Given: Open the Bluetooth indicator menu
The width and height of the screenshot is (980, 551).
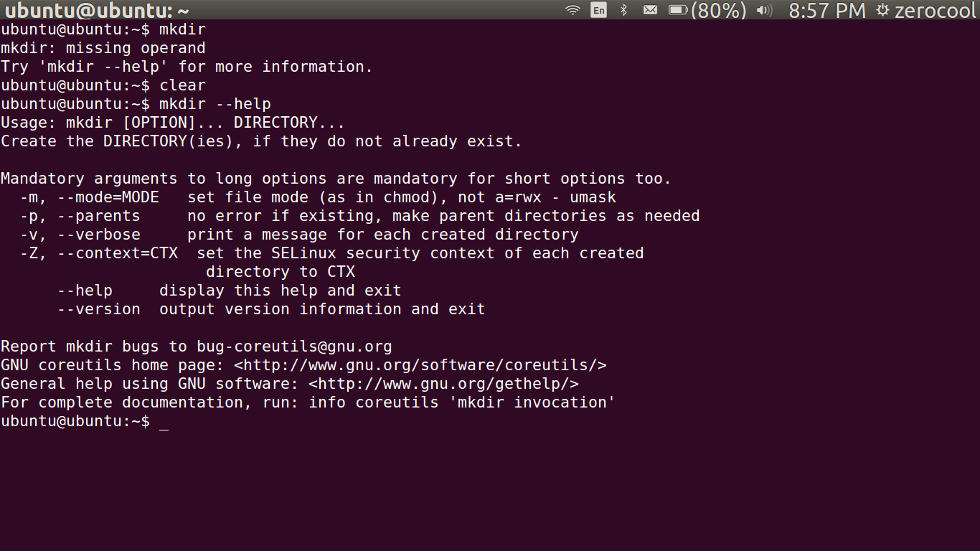Looking at the screenshot, I should point(624,10).
